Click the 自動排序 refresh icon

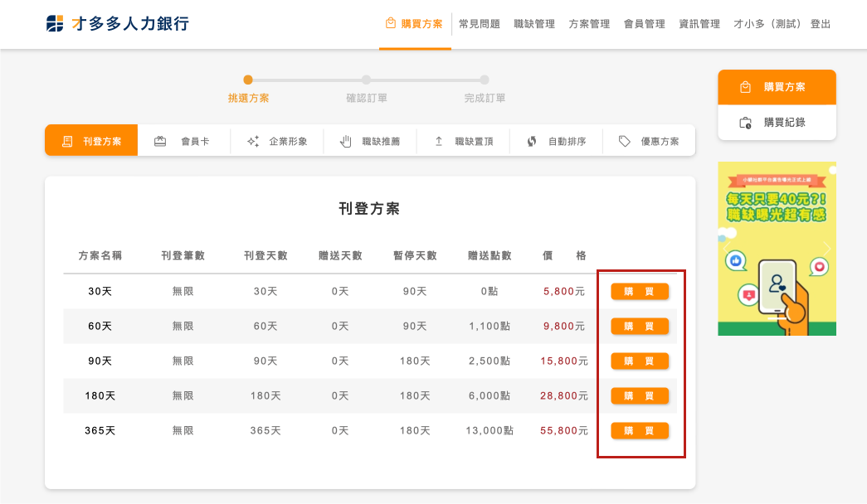coord(532,141)
